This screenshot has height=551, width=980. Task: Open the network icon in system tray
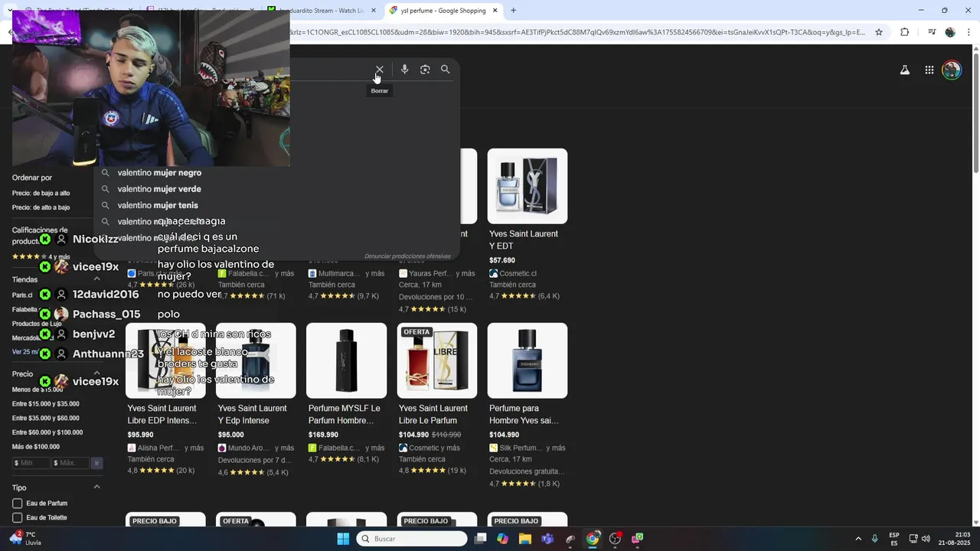pyautogui.click(x=913, y=539)
